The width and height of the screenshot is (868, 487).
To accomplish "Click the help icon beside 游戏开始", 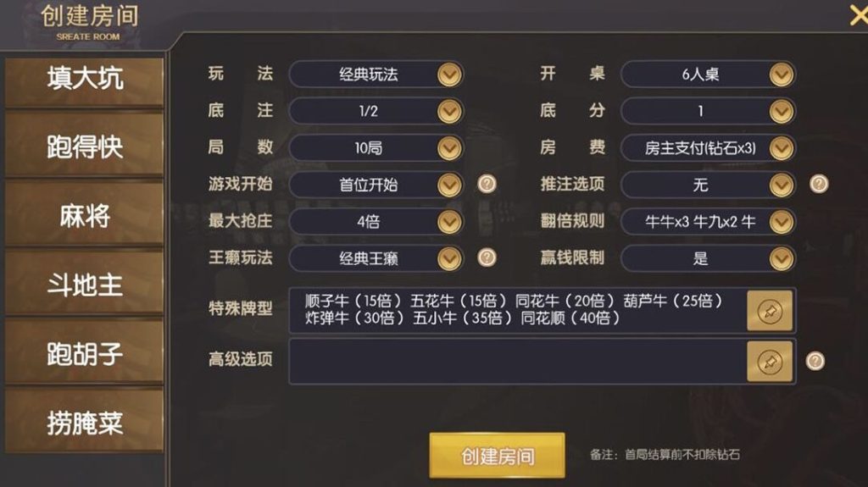I will (x=487, y=184).
